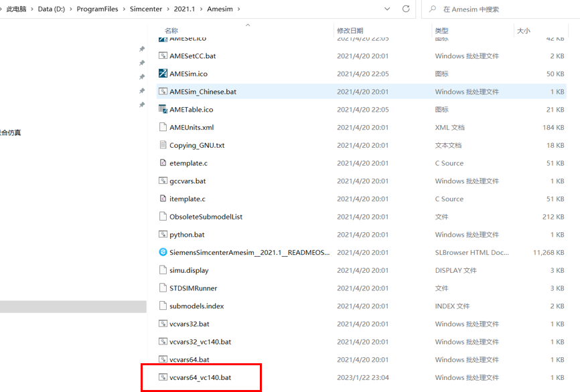
Task: Select the highlighted gray navigation pane item
Action: (x=73, y=306)
